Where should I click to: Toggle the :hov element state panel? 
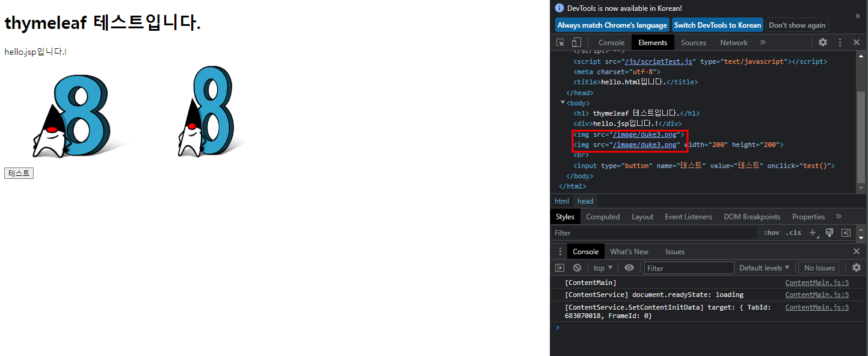tap(771, 233)
